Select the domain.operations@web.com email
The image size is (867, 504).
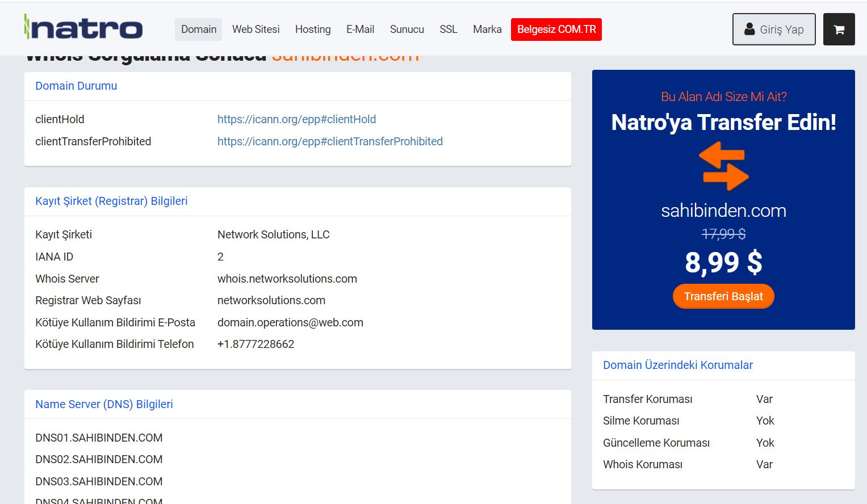click(x=290, y=322)
